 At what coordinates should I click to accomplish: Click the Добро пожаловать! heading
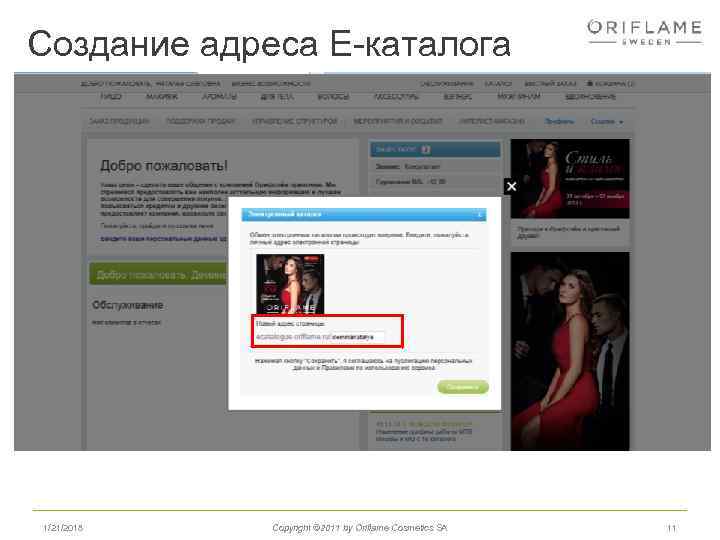tap(164, 166)
